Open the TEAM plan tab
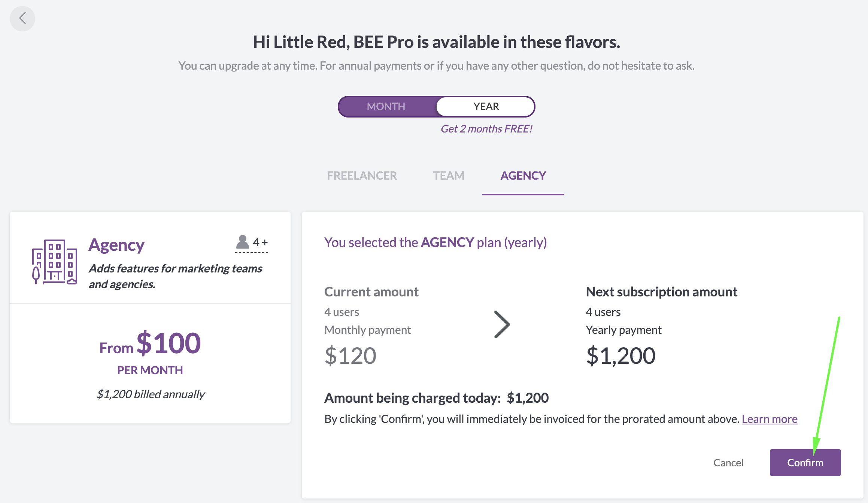Viewport: 868px width, 503px height. click(449, 176)
